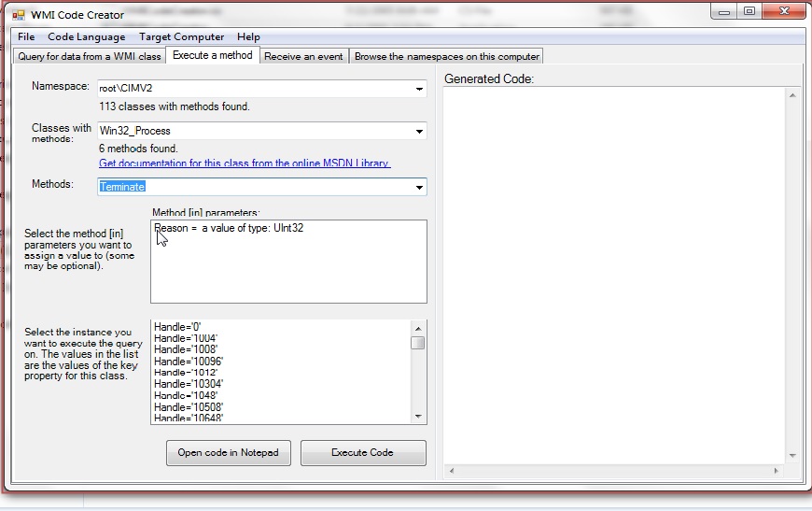
Task: Switch to Receive an event tab
Action: point(304,56)
